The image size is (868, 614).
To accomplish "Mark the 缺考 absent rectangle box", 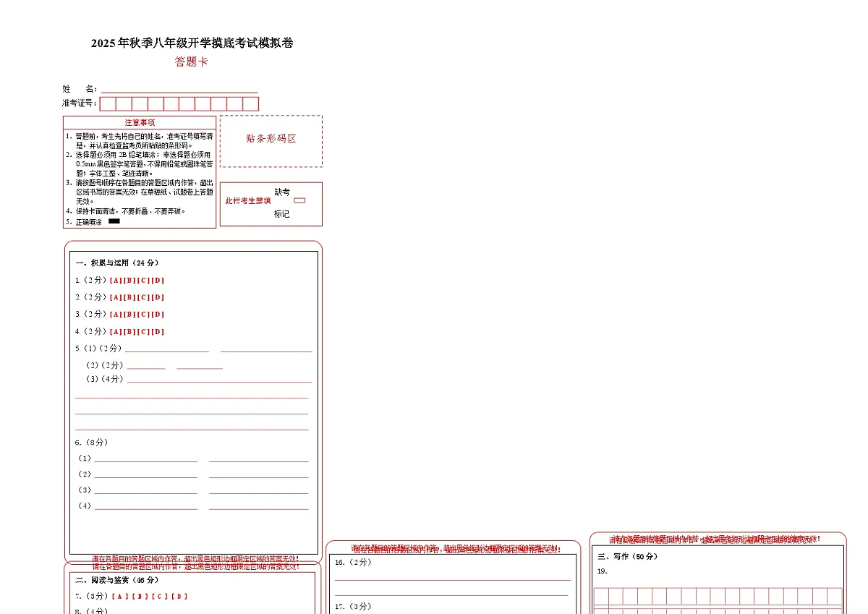I will tap(299, 200).
